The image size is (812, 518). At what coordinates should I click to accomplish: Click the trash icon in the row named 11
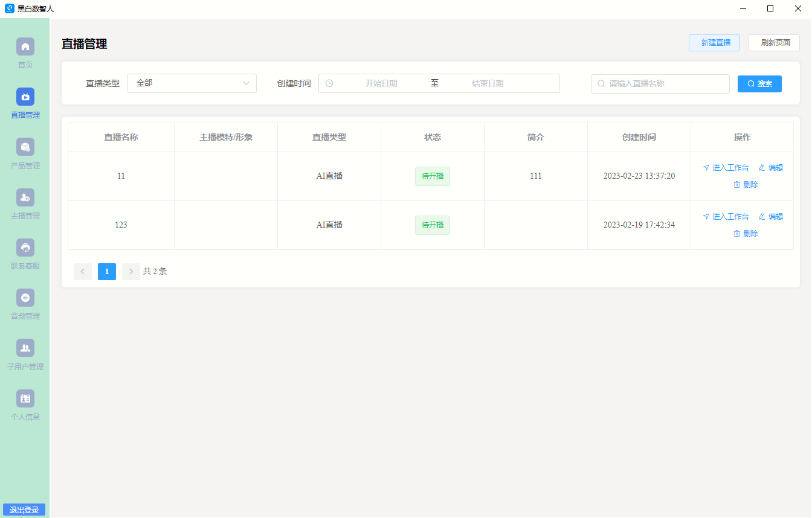pos(736,185)
